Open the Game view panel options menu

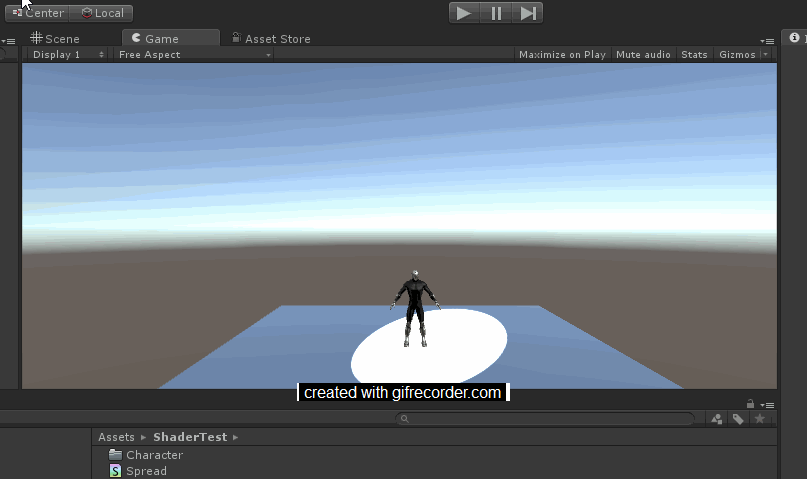click(767, 41)
